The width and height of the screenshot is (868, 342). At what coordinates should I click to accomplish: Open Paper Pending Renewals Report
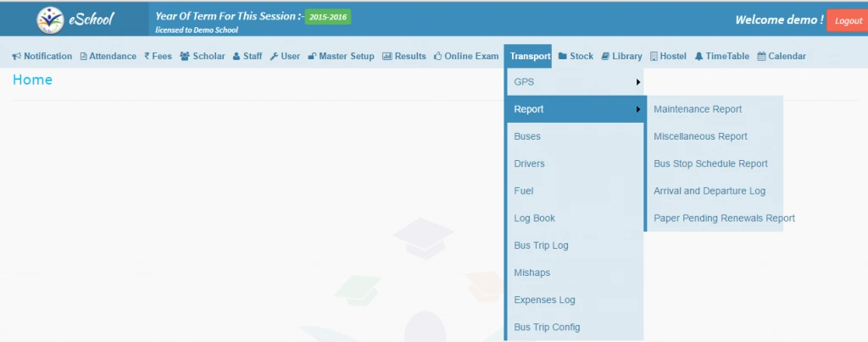[724, 218]
